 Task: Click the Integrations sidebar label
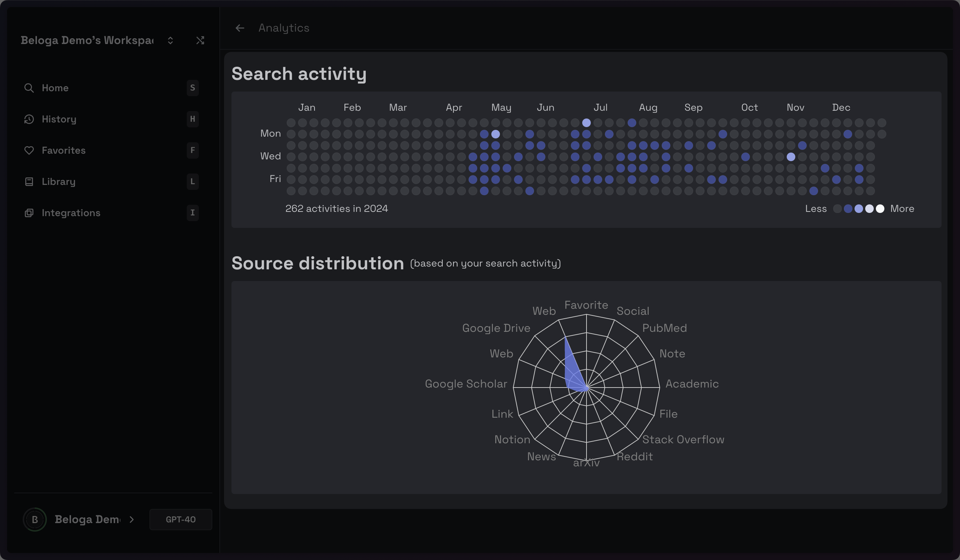[71, 213]
